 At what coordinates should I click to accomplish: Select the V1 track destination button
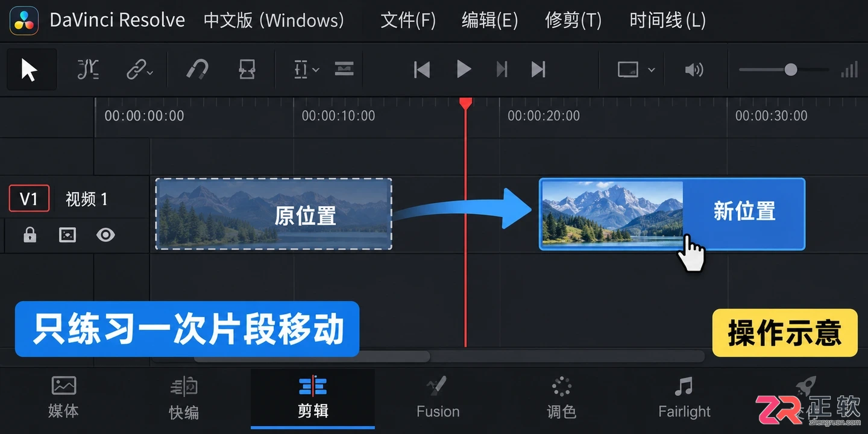tap(29, 199)
